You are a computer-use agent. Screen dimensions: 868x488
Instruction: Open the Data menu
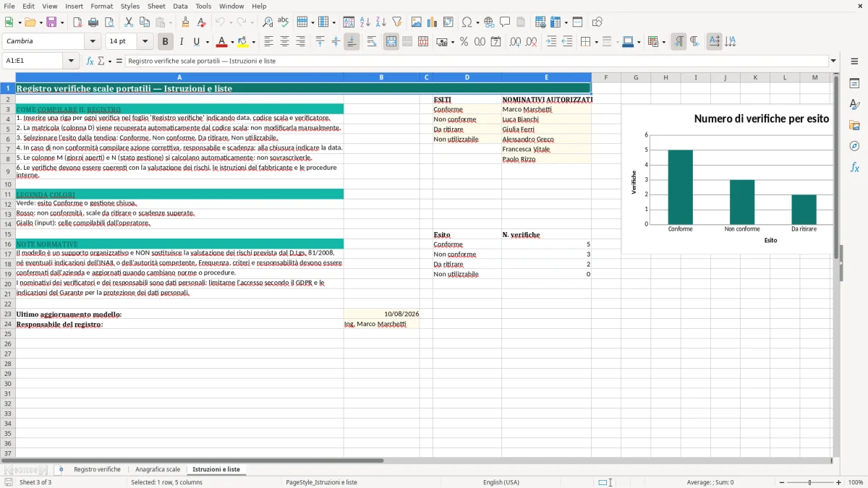(x=180, y=6)
